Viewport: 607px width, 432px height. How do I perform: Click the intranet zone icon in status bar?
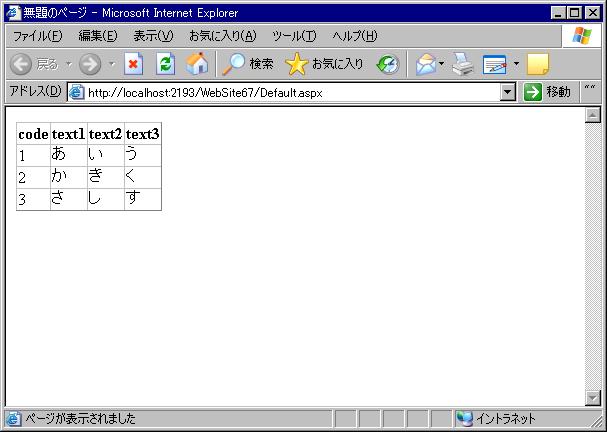point(464,419)
